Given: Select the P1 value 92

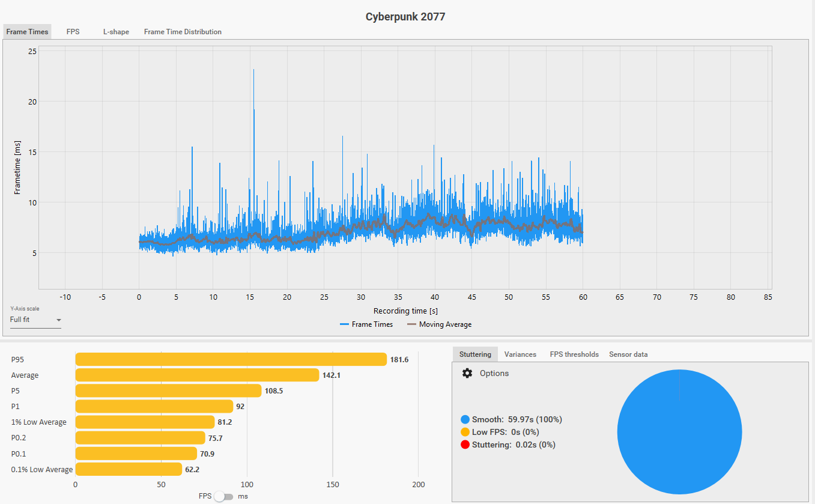Looking at the screenshot, I should coord(240,406).
